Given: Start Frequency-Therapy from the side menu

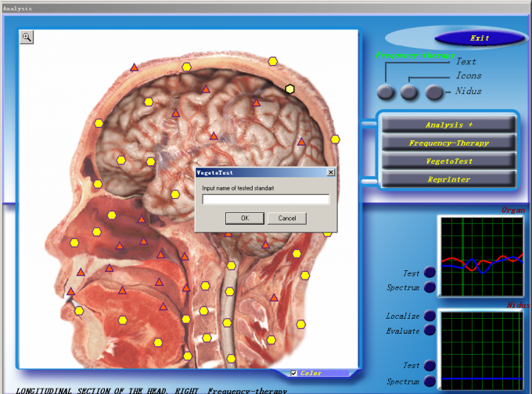Looking at the screenshot, I should point(448,143).
